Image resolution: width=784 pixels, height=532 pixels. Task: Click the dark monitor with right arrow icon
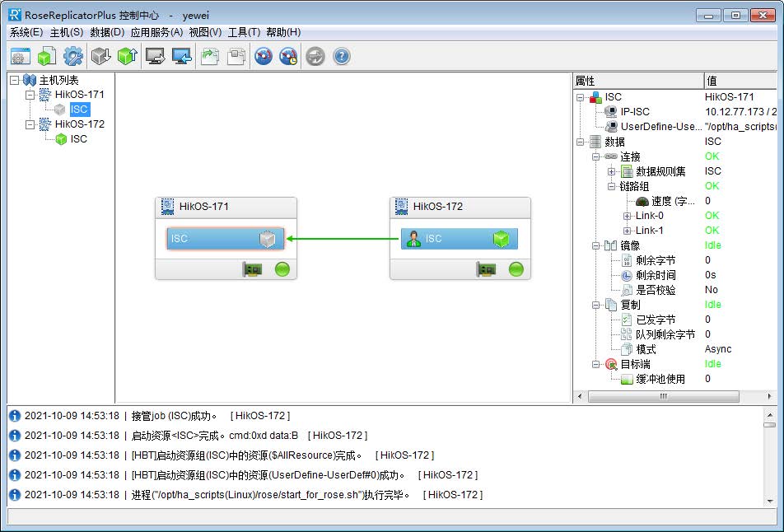click(x=155, y=57)
